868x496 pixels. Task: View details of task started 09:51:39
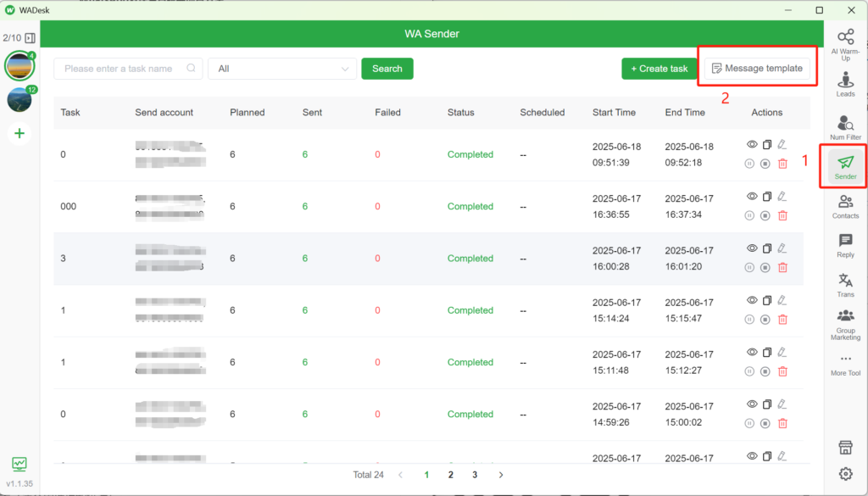coord(752,144)
